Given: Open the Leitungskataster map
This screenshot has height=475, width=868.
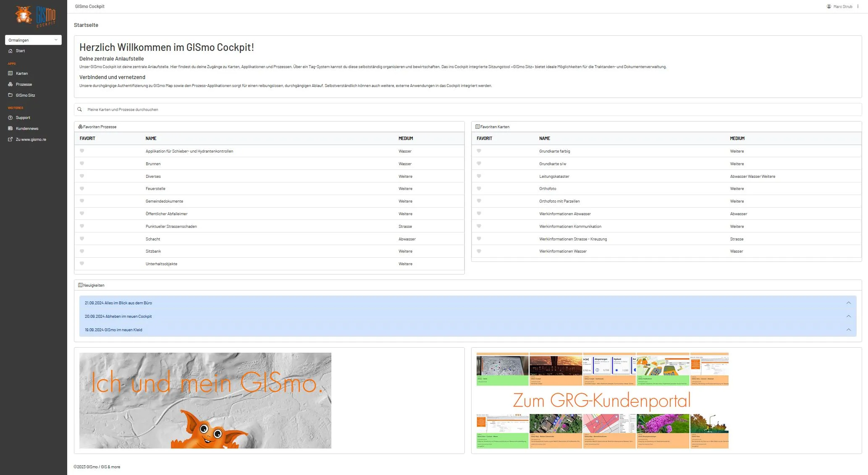Looking at the screenshot, I should 554,177.
